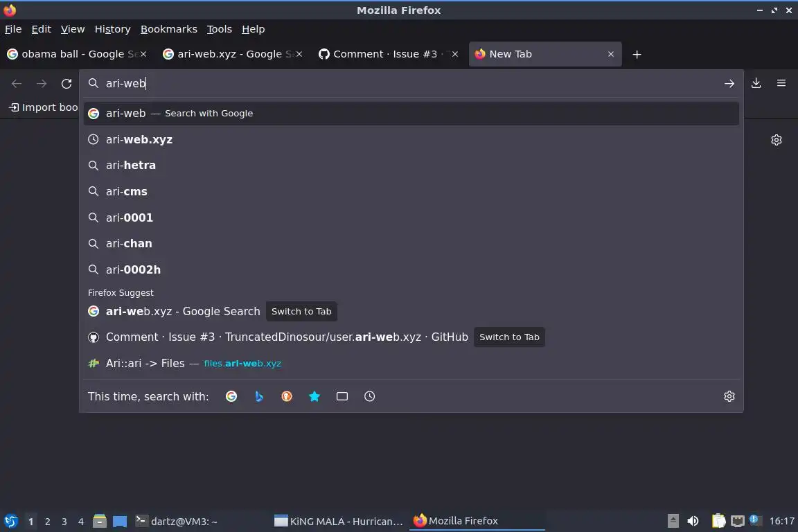The width and height of the screenshot is (798, 532).
Task: Click the taskbar clock showing 16:17
Action: point(781,521)
